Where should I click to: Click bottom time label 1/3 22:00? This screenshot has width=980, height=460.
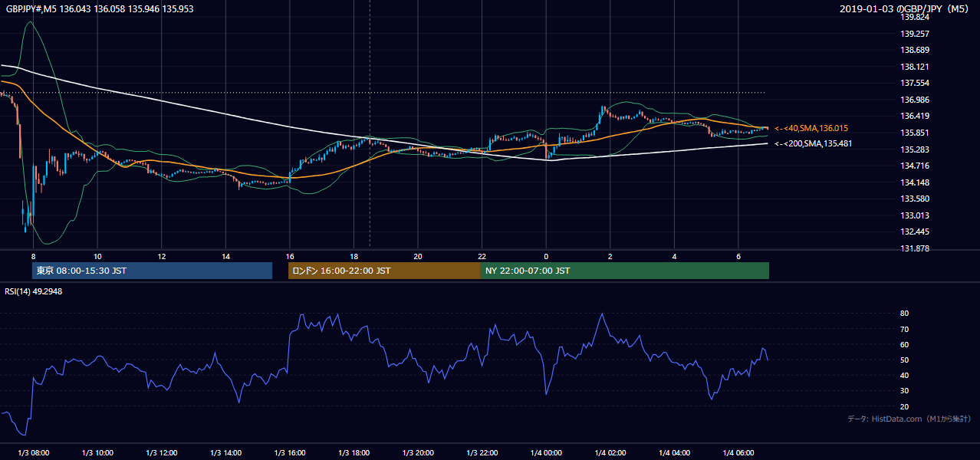coord(482,453)
